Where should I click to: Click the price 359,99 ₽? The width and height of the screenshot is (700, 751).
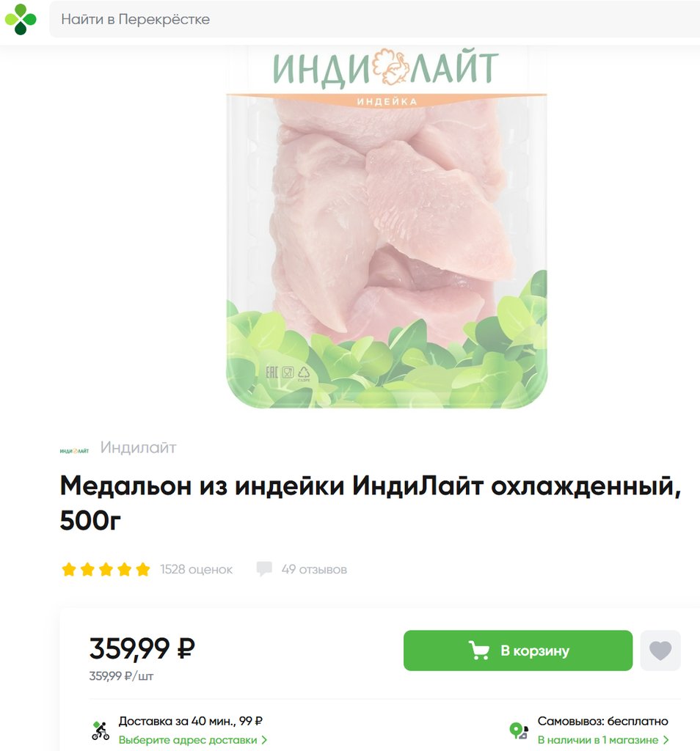tap(142, 648)
